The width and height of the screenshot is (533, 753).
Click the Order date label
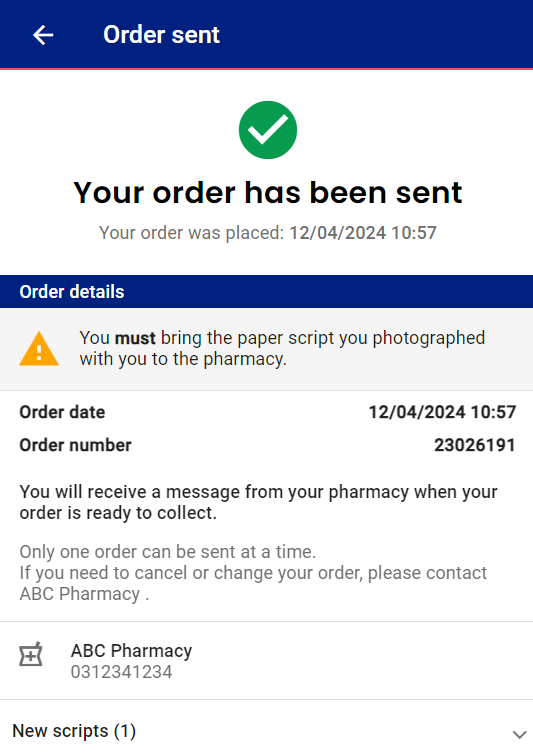coord(62,412)
